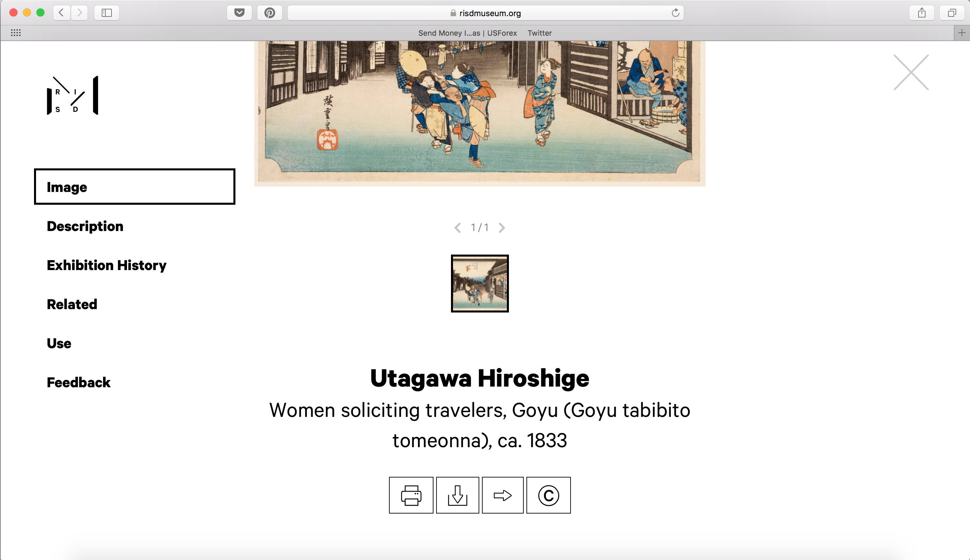Click the copyright icon button
This screenshot has height=560, width=970.
click(548, 495)
